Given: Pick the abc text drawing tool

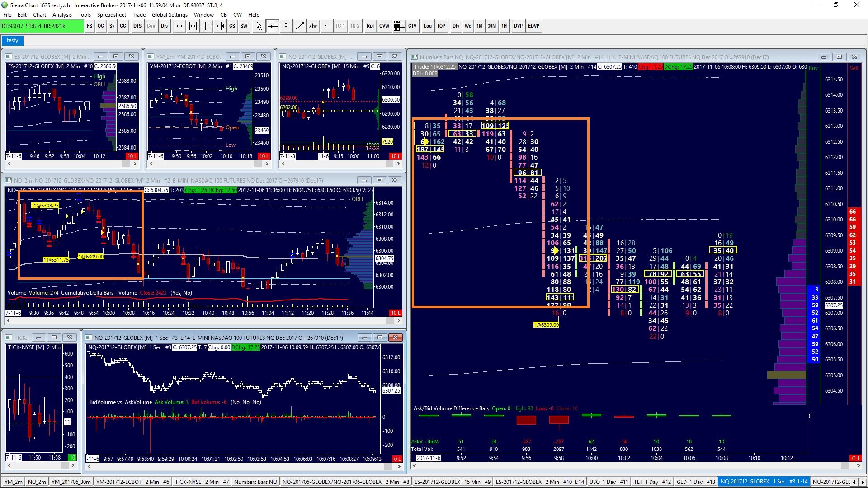Looking at the screenshot, I should [x=313, y=26].
